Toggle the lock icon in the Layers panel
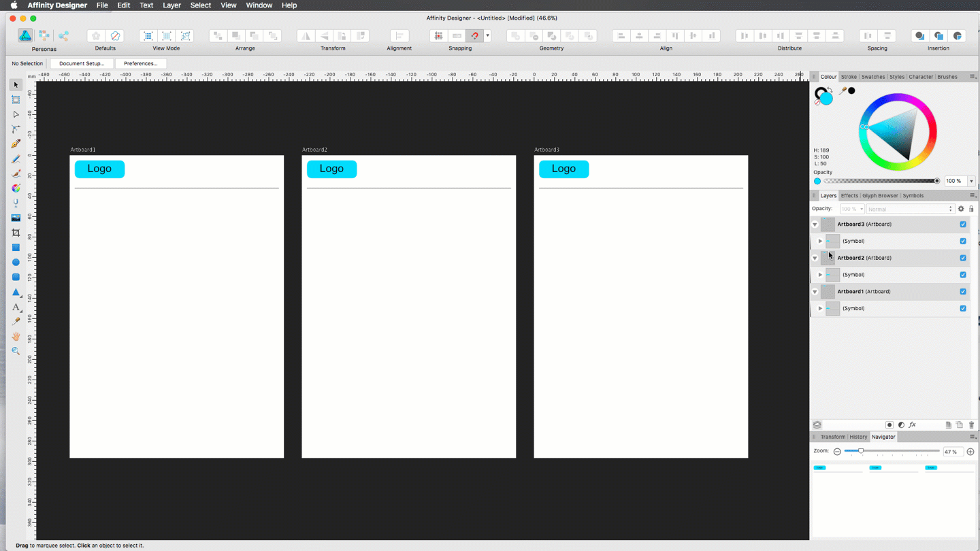980x551 pixels. click(x=971, y=208)
